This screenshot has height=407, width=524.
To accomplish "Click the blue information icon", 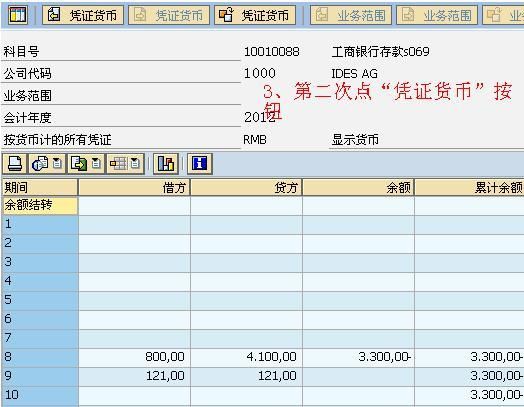I will 200,164.
